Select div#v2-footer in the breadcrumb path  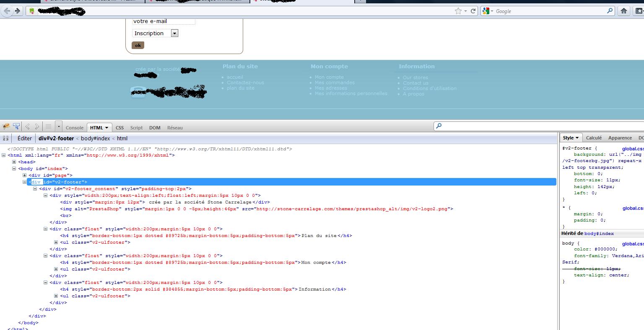click(x=56, y=138)
